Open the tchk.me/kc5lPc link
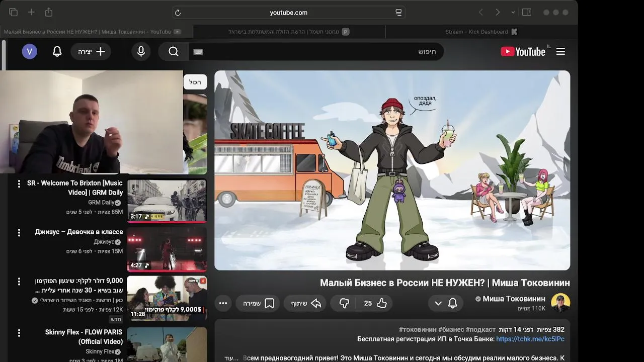644x362 pixels. [x=530, y=339]
